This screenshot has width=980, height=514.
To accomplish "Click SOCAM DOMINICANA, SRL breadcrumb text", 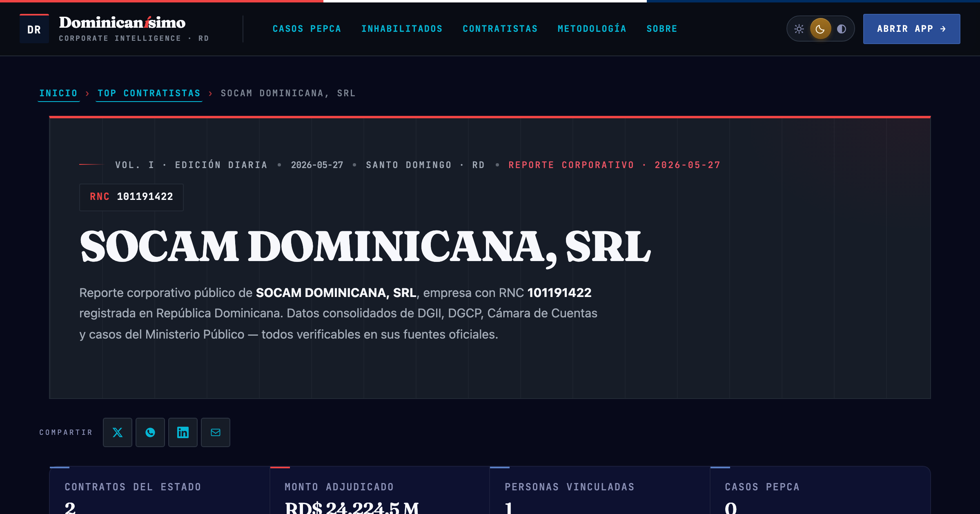I will (288, 93).
